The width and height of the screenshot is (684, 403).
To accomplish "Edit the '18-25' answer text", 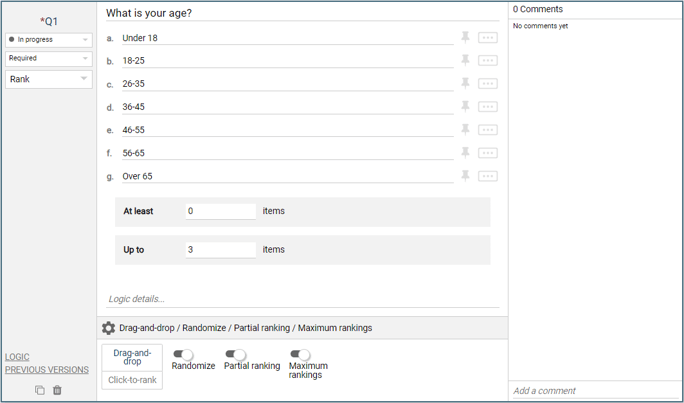I will [288, 61].
